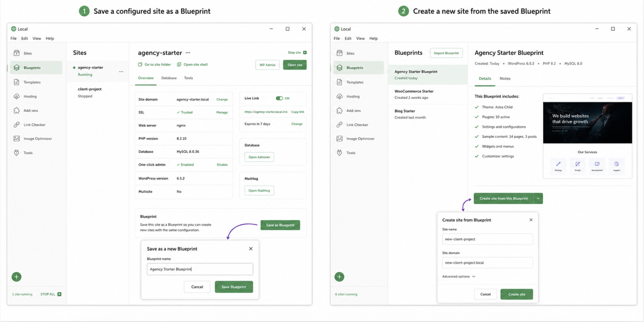Viewport: 644px width, 322px height.
Task: Click green add-site plus button in left window
Action: click(x=16, y=277)
